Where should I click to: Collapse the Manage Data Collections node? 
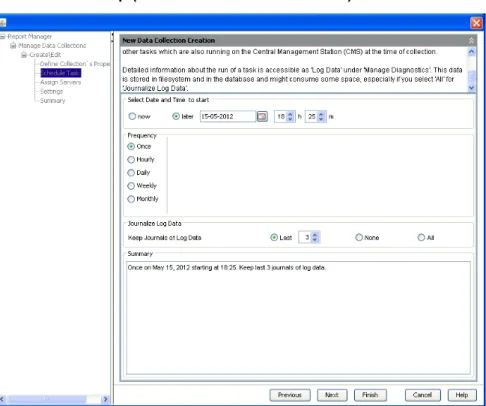point(13,45)
